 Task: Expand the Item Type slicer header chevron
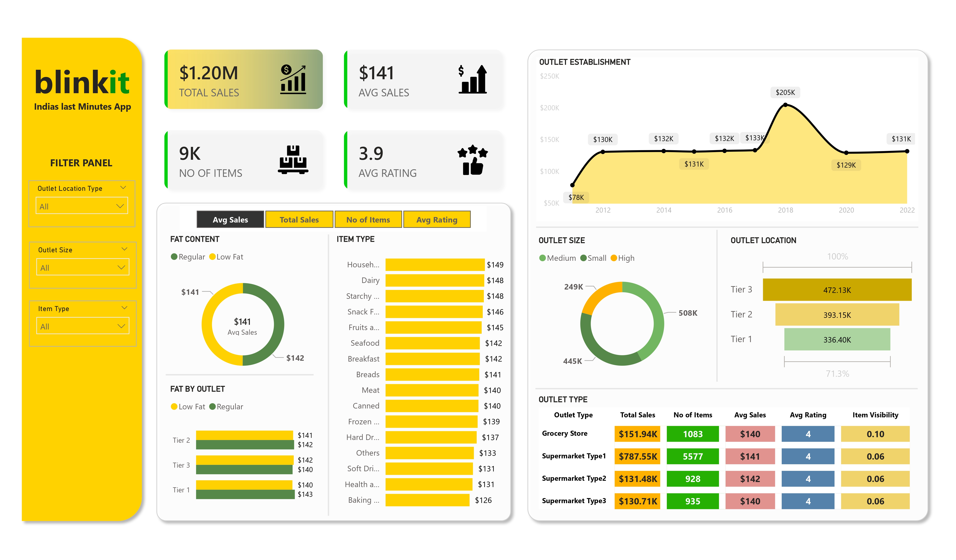[124, 308]
